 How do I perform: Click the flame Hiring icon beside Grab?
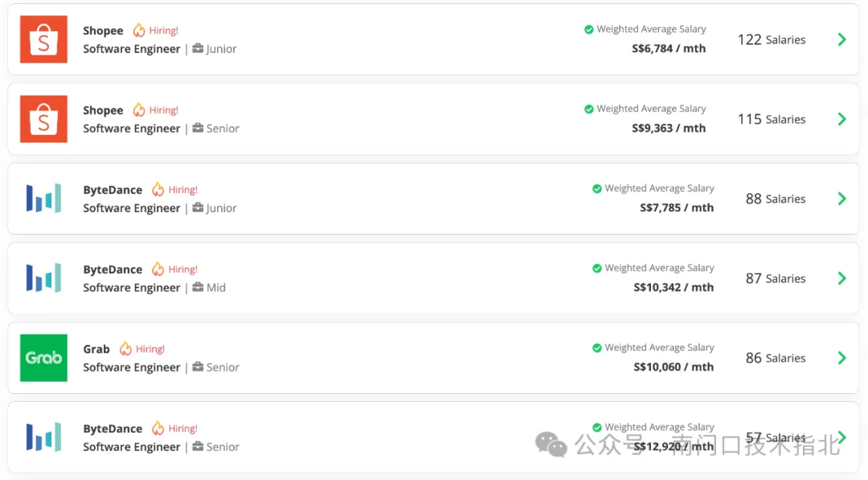pos(125,349)
